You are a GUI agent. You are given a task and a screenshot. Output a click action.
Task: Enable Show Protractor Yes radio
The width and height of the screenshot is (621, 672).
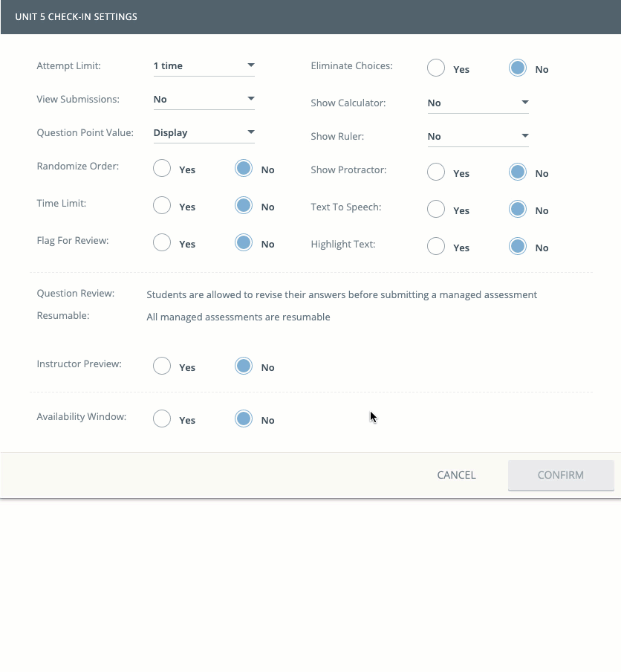[436, 172]
